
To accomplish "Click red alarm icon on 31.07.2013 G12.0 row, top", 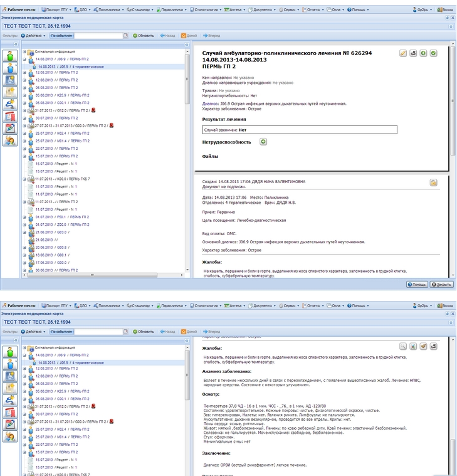I will click(x=93, y=110).
